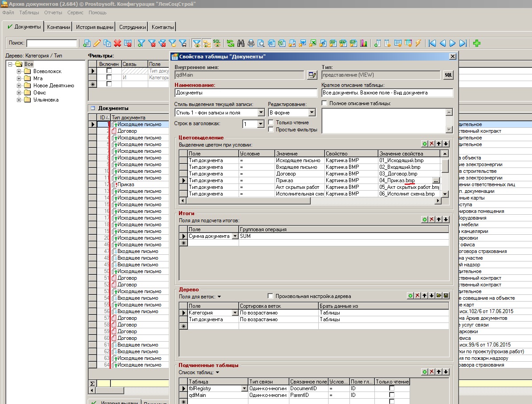Click the save icon in Дерево section

pos(446,296)
